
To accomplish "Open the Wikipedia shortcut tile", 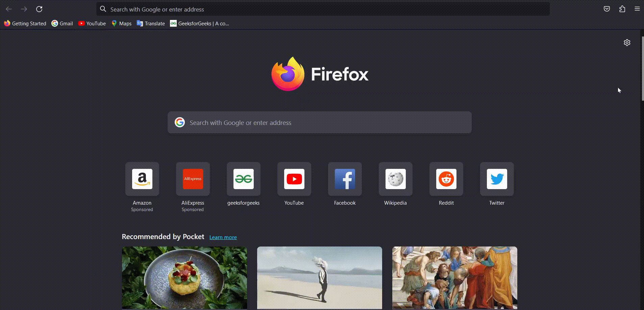I will point(396,179).
